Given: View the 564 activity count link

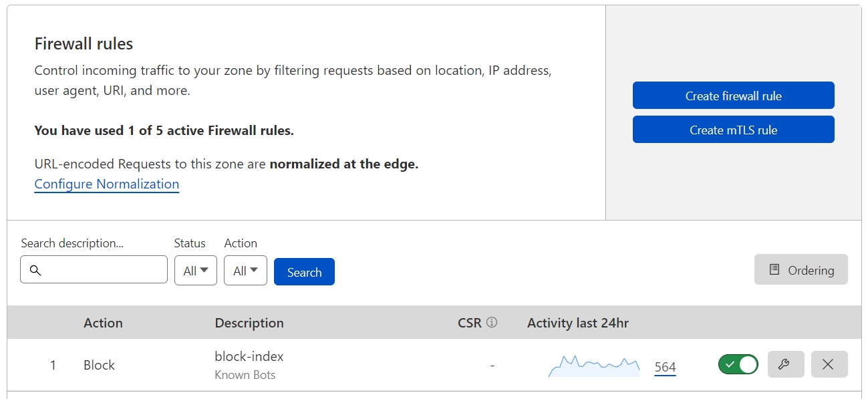Looking at the screenshot, I should coord(665,367).
